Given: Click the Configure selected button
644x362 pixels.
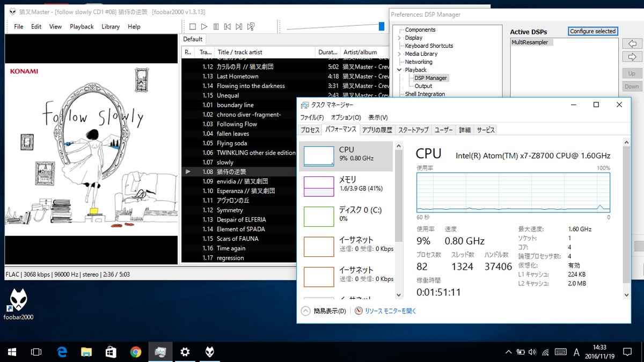Looking at the screenshot, I should (x=592, y=31).
